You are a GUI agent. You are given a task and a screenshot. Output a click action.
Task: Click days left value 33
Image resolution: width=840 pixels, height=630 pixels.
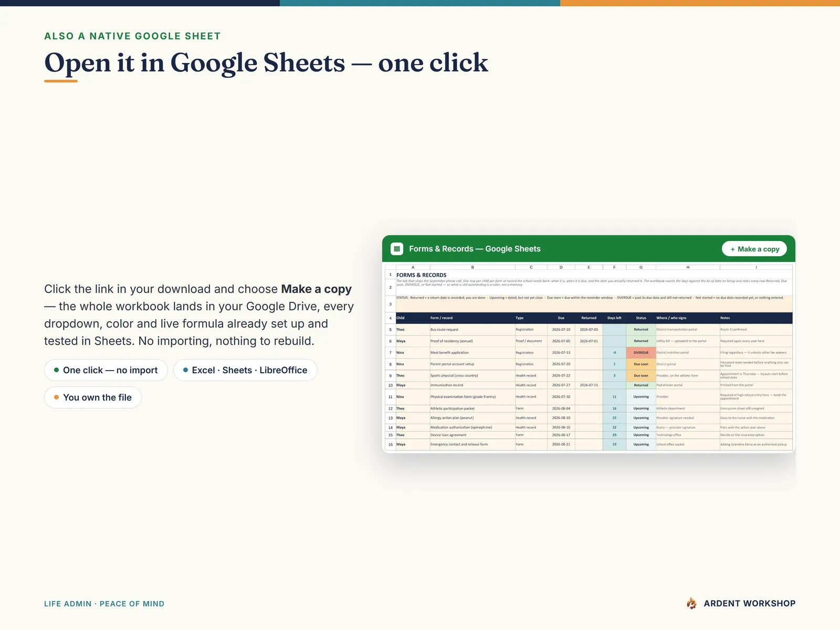614,445
